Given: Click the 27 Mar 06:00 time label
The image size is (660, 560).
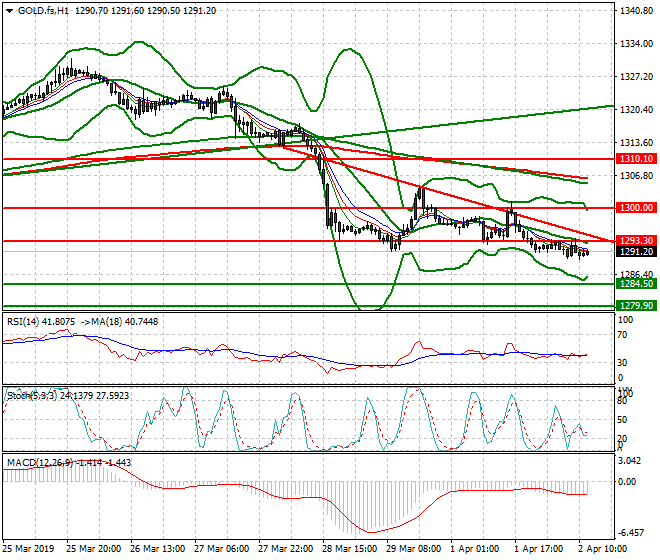Looking at the screenshot, I should 221,549.
